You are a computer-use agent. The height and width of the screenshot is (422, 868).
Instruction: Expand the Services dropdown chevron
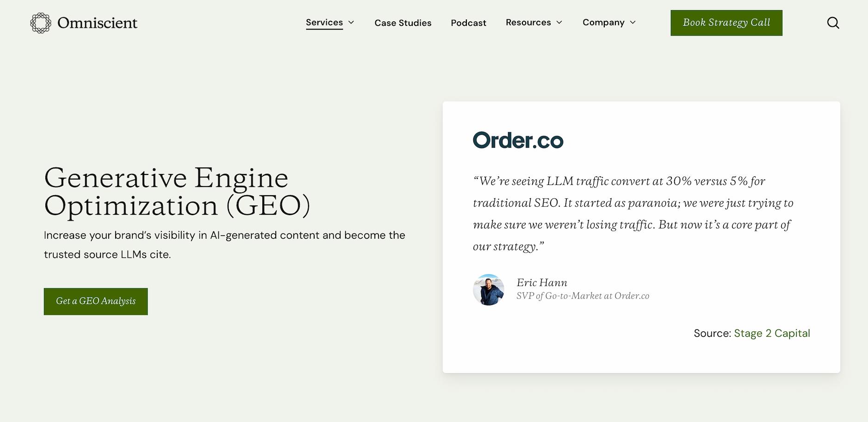(351, 23)
